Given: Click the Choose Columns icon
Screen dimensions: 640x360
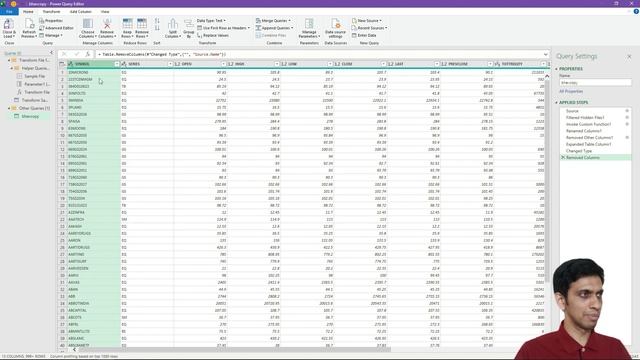Looking at the screenshot, I should point(88,24).
